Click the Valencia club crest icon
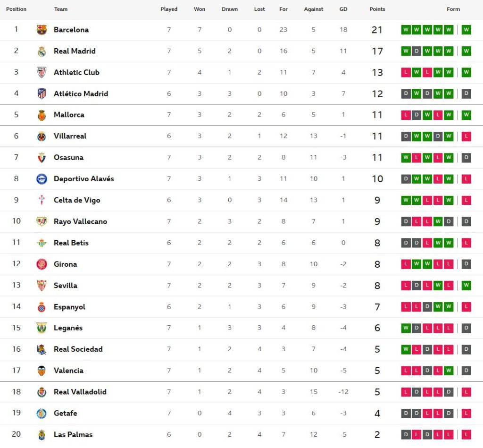 tap(42, 371)
